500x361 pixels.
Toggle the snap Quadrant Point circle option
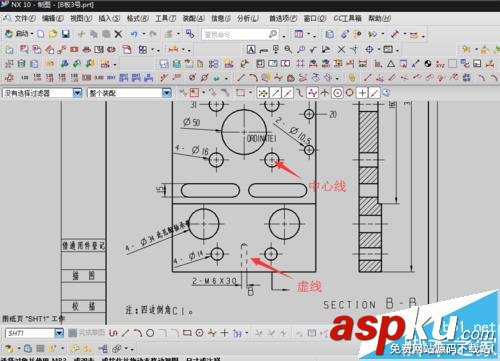click(x=350, y=93)
